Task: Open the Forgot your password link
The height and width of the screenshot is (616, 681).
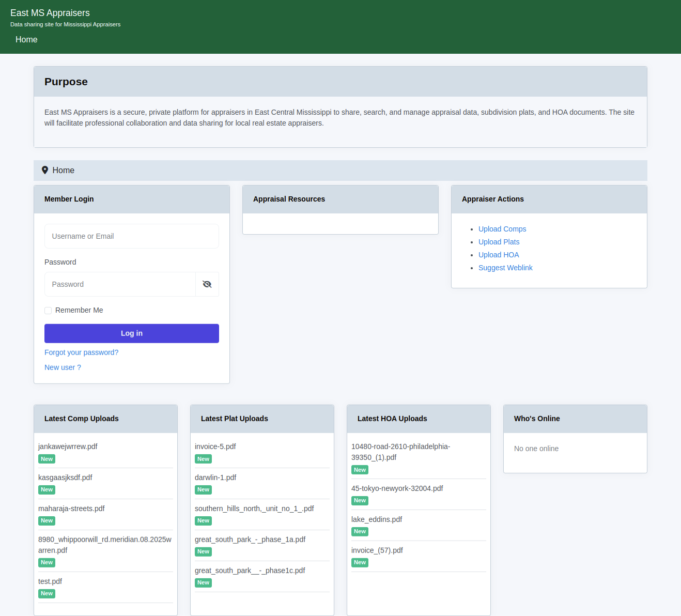Action: [x=81, y=352]
